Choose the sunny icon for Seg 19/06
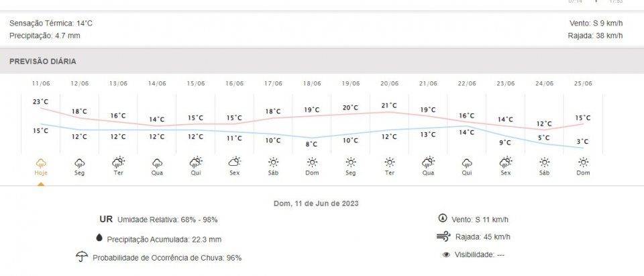The image size is (644, 276). pyautogui.click(x=351, y=162)
